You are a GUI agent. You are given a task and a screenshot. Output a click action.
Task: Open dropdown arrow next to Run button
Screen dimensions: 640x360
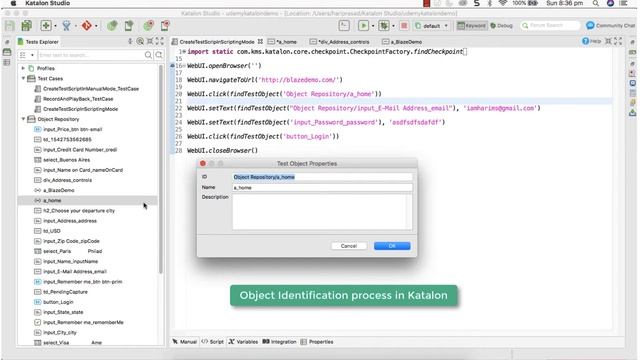(x=373, y=26)
